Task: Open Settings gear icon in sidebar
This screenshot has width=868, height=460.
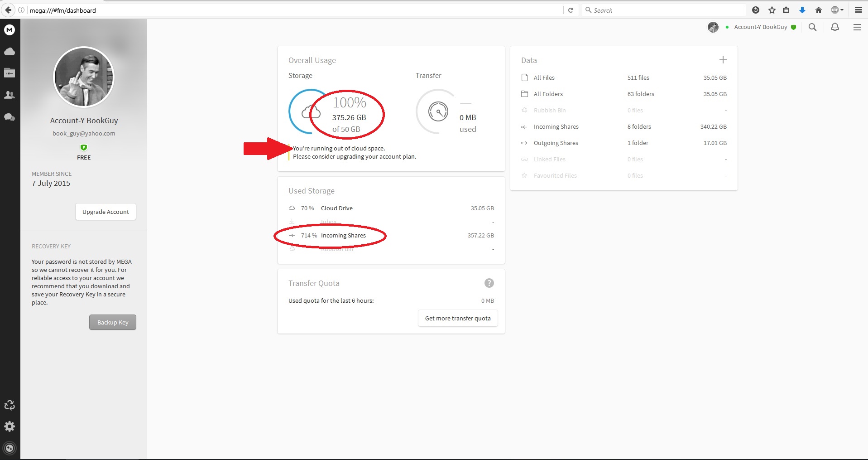Action: [10, 426]
